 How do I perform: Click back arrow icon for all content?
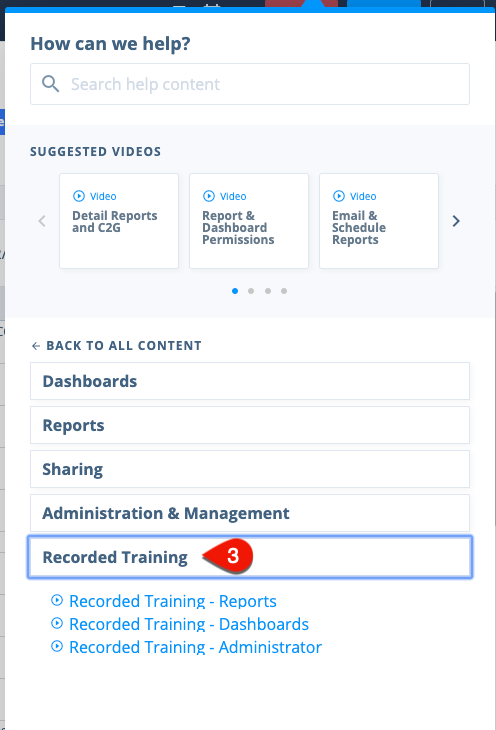point(36,345)
